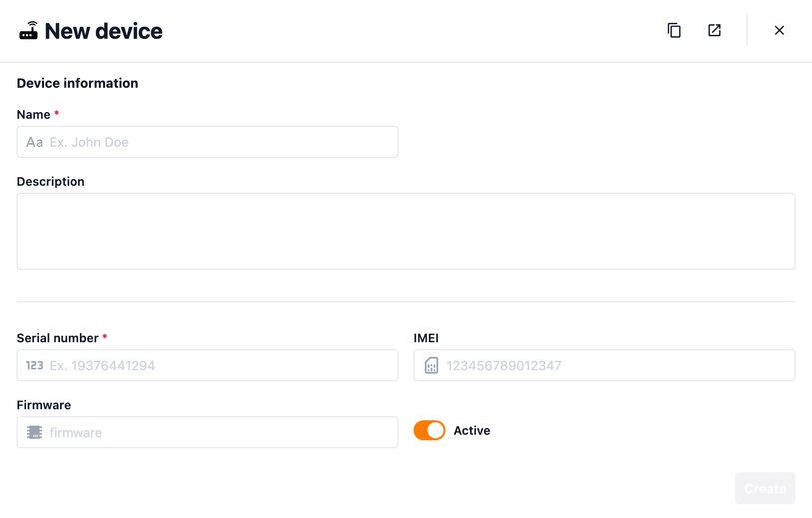812x518 pixels.
Task: Open the form in a new window
Action: pos(714,31)
